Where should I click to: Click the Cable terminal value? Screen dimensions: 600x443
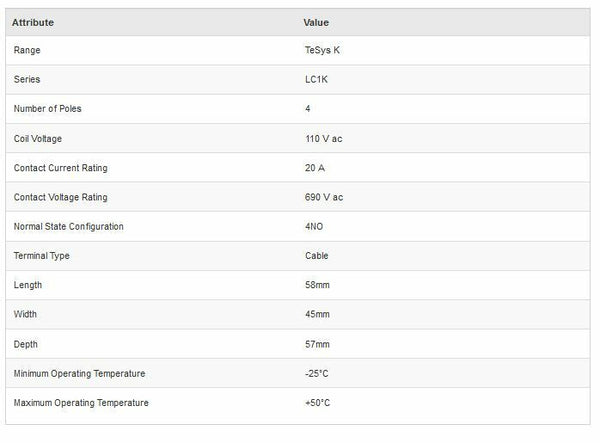(x=317, y=256)
